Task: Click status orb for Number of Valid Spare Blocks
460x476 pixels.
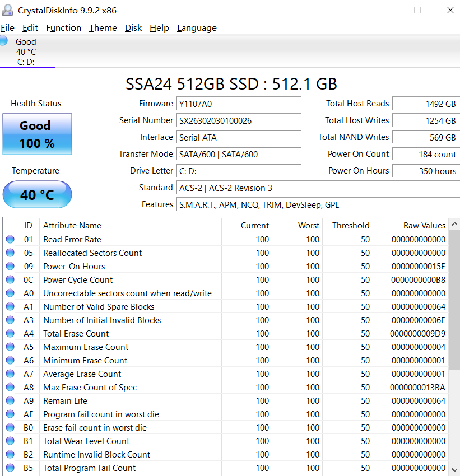Action: (x=10, y=306)
